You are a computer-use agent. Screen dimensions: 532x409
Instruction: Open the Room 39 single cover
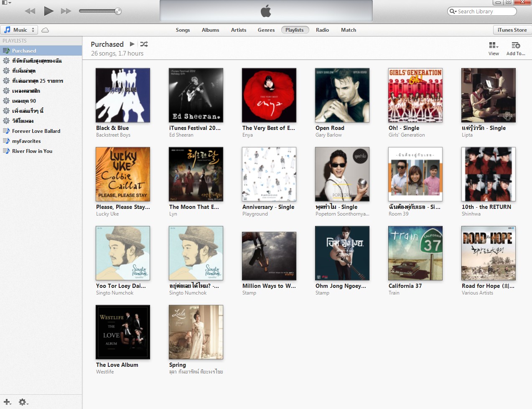(415, 174)
